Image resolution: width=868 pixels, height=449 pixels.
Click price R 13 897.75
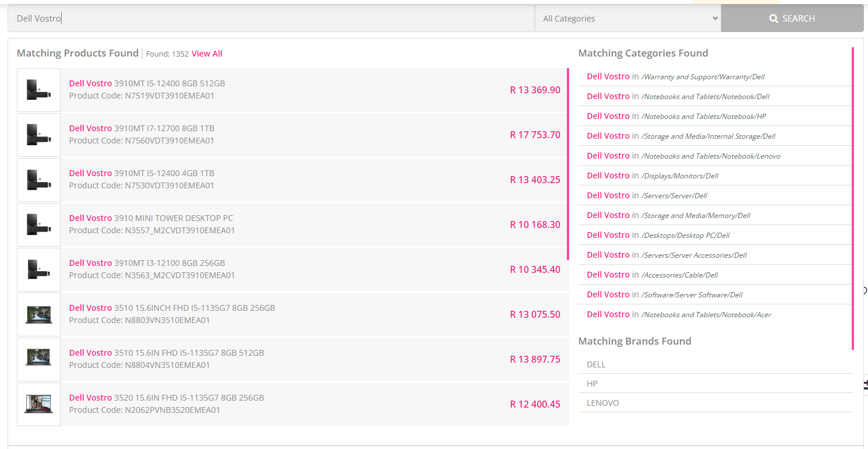[x=535, y=359]
